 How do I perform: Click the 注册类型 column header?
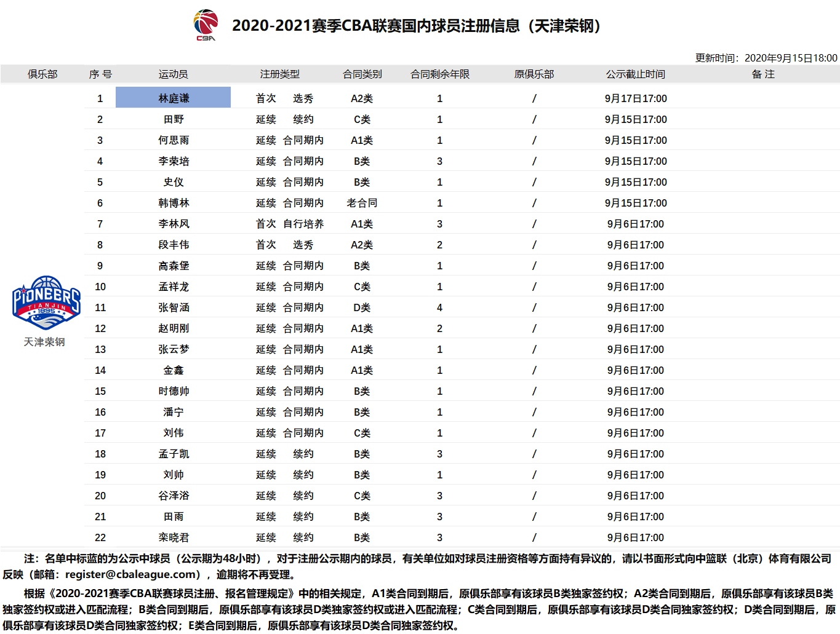pos(279,74)
